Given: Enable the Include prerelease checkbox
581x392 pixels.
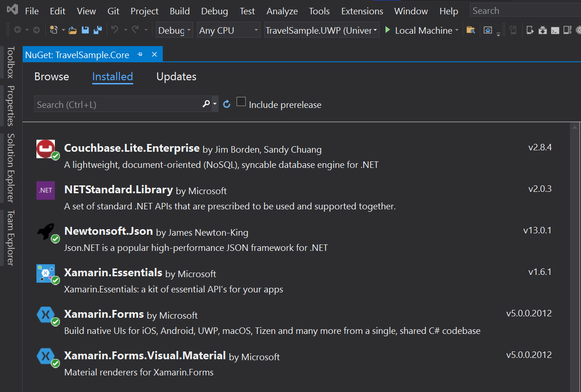Looking at the screenshot, I should click(x=241, y=102).
